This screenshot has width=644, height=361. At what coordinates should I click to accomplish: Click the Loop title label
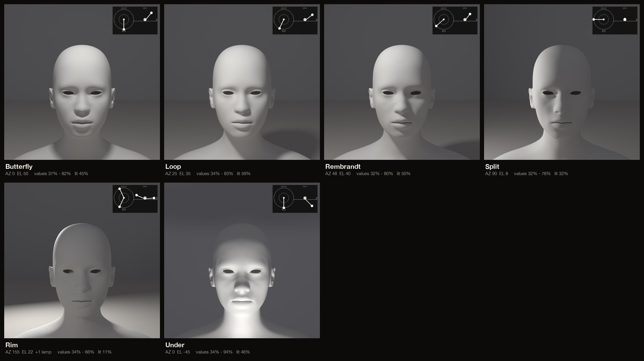(173, 167)
